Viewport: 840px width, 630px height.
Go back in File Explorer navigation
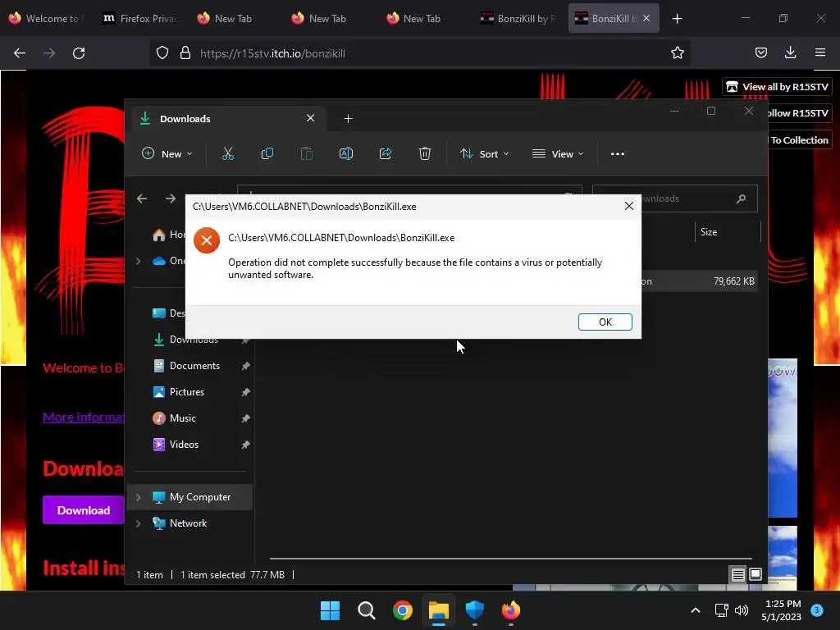point(141,199)
